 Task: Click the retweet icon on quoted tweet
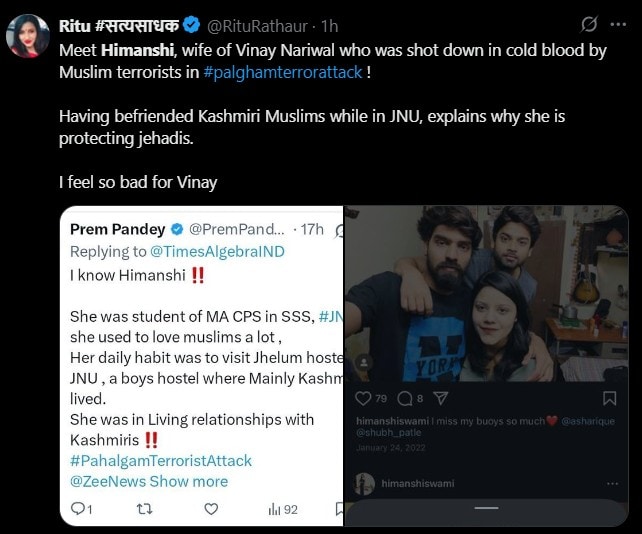click(144, 509)
